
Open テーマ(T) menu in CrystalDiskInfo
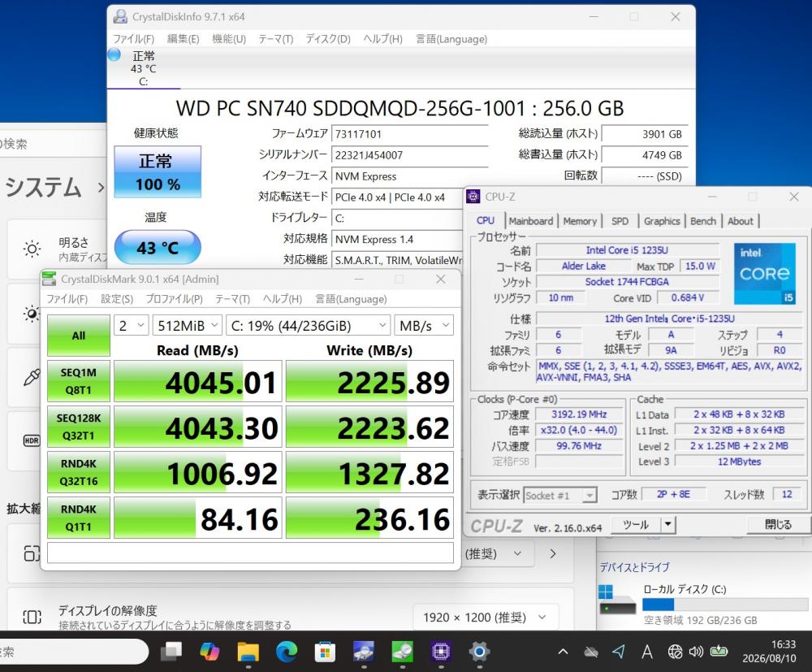tap(276, 39)
